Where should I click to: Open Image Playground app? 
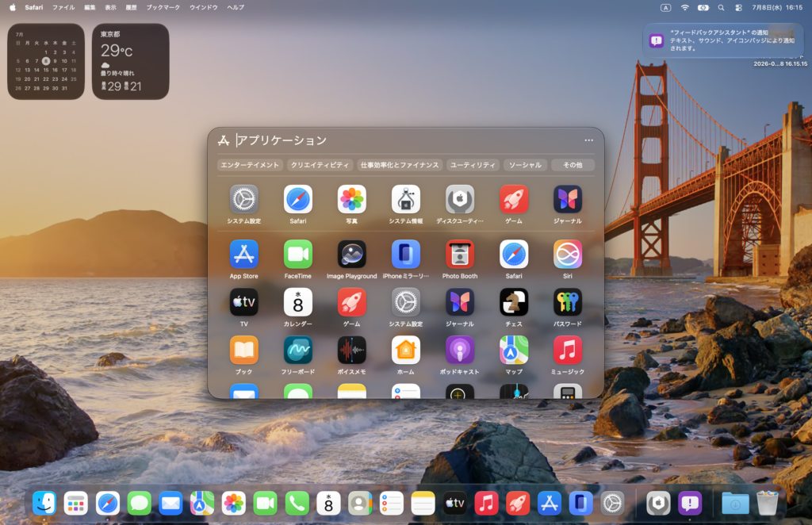[x=351, y=255]
